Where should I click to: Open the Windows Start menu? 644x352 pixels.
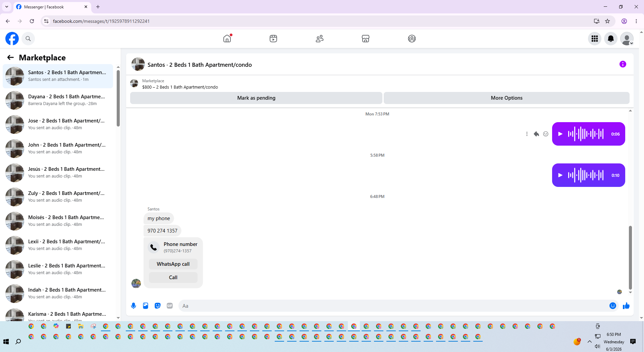[x=6, y=342]
